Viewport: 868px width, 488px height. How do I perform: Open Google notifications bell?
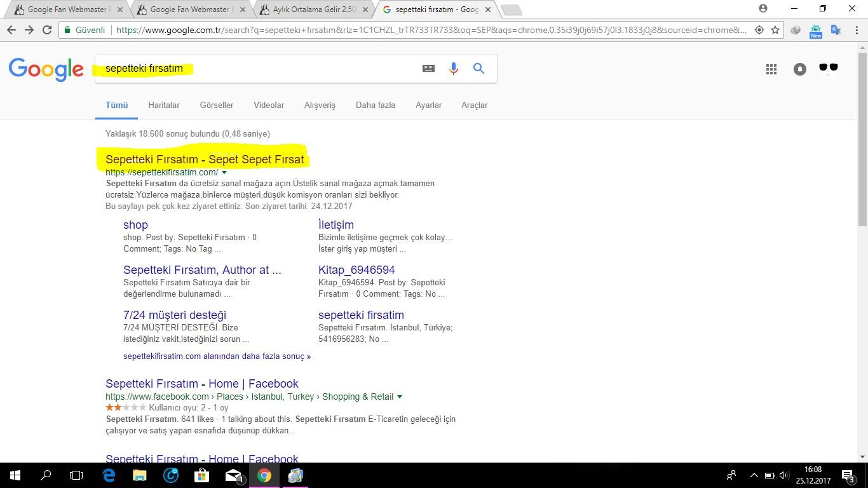tap(800, 69)
